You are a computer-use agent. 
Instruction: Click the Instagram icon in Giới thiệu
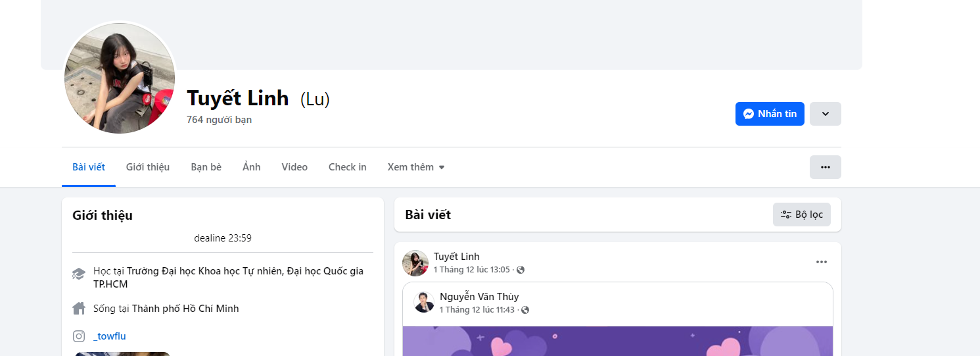[79, 336]
